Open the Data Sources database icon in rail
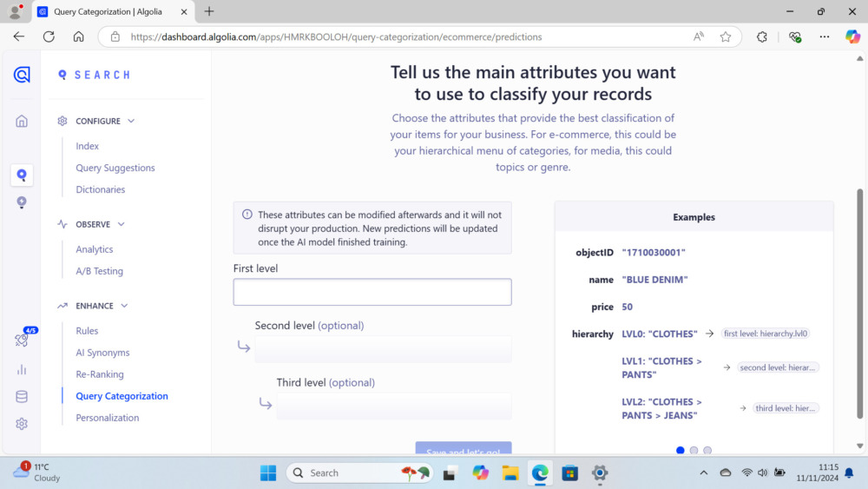This screenshot has width=868, height=489. tap(22, 397)
